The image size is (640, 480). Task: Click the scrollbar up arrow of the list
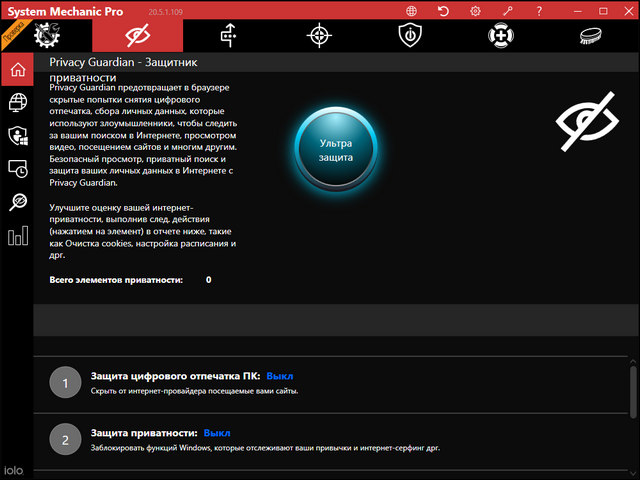(x=633, y=361)
